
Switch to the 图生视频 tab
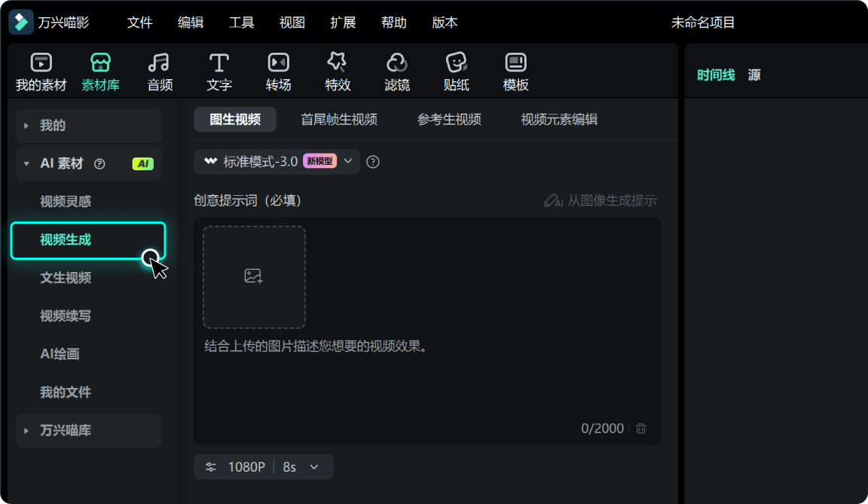(x=235, y=120)
